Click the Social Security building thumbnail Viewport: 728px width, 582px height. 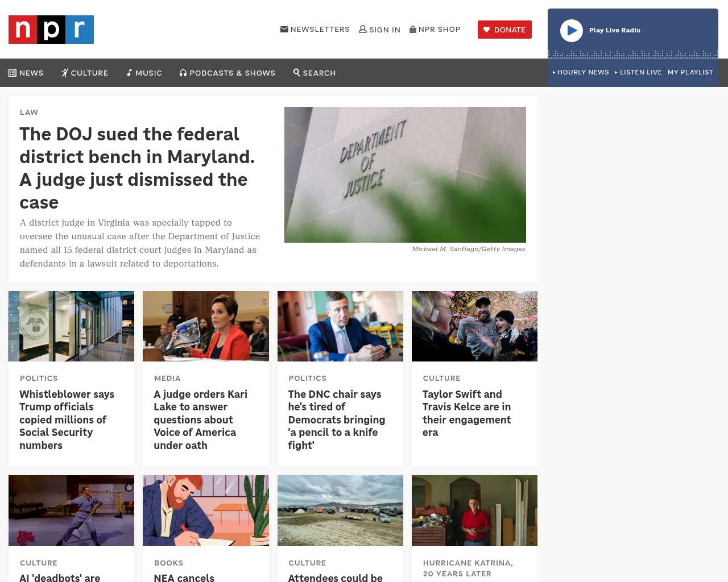72,326
